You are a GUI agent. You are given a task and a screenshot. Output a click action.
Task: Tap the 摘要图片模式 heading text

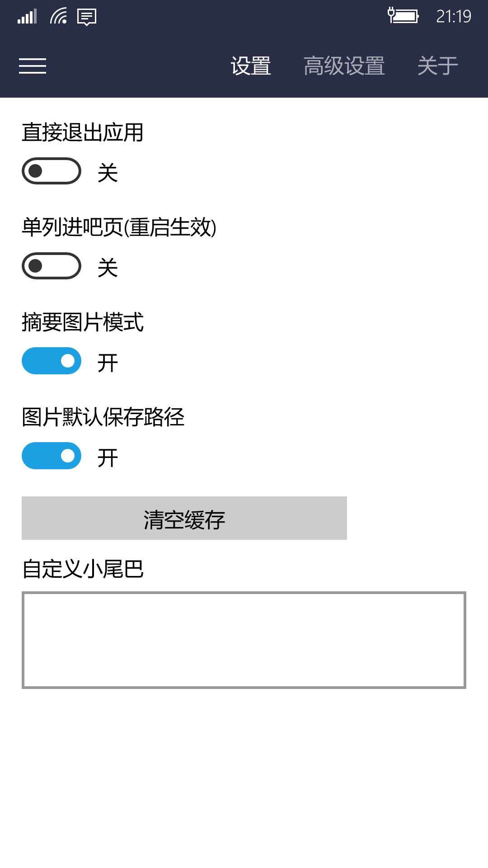83,322
